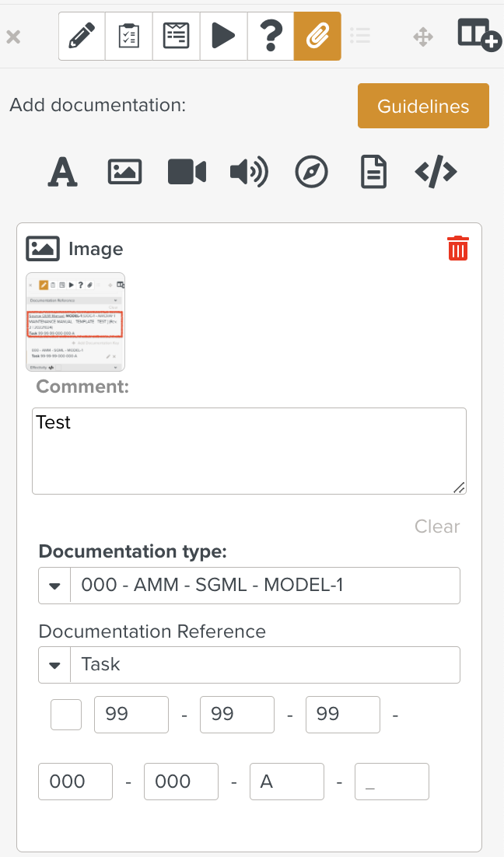
Task: Click the Clear link
Action: click(x=436, y=526)
